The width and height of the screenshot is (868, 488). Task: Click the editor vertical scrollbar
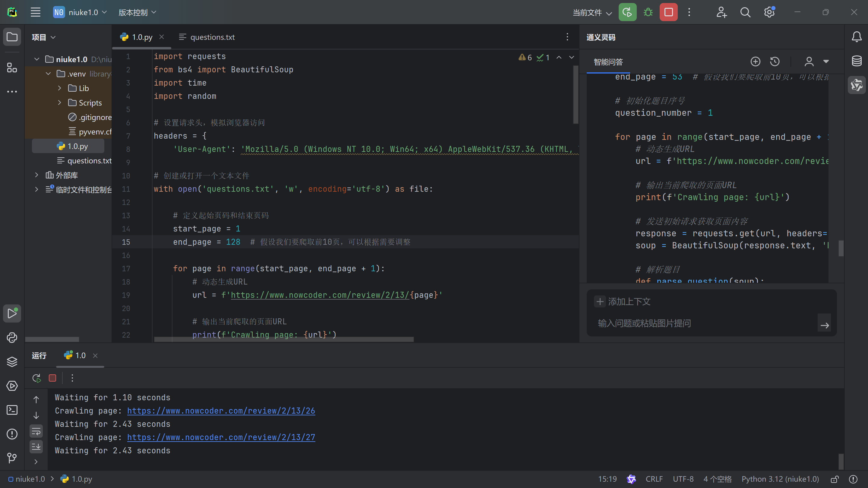click(x=576, y=94)
